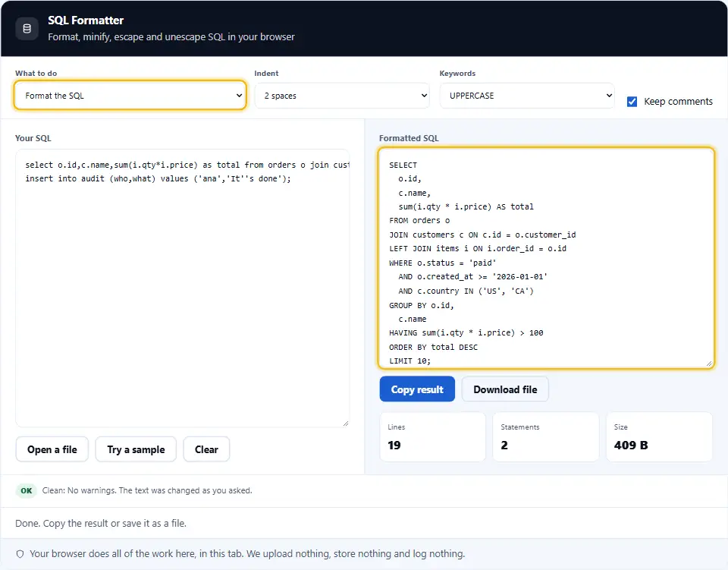Click the Download file button

click(505, 389)
